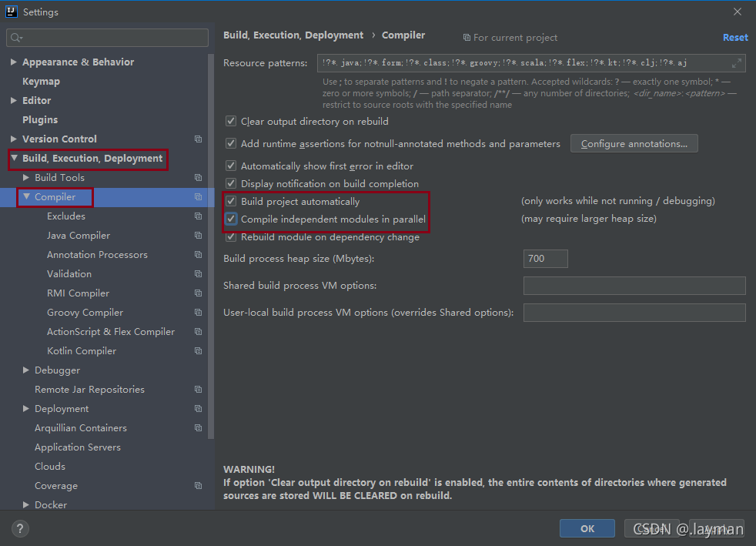
Task: Click the per-project icon beside Java Compiler
Action: point(198,236)
